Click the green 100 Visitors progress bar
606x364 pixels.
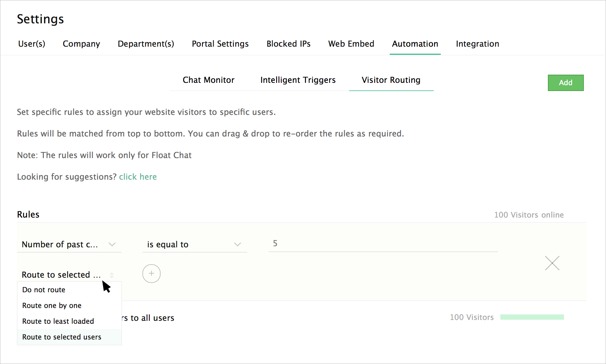[532, 317]
